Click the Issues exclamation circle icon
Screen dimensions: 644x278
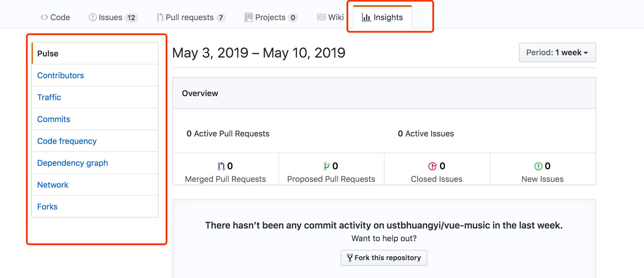93,18
